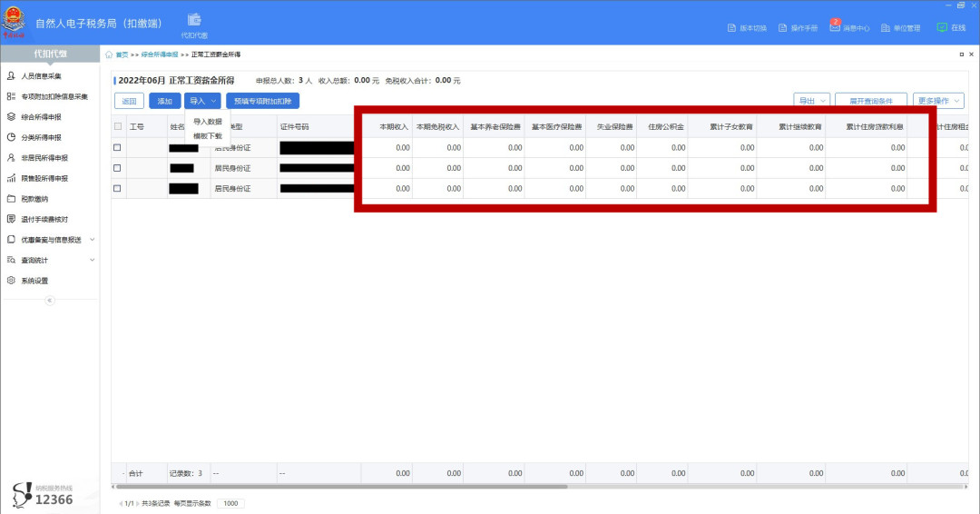Check the first employee row checkbox
980x514 pixels.
[x=117, y=147]
